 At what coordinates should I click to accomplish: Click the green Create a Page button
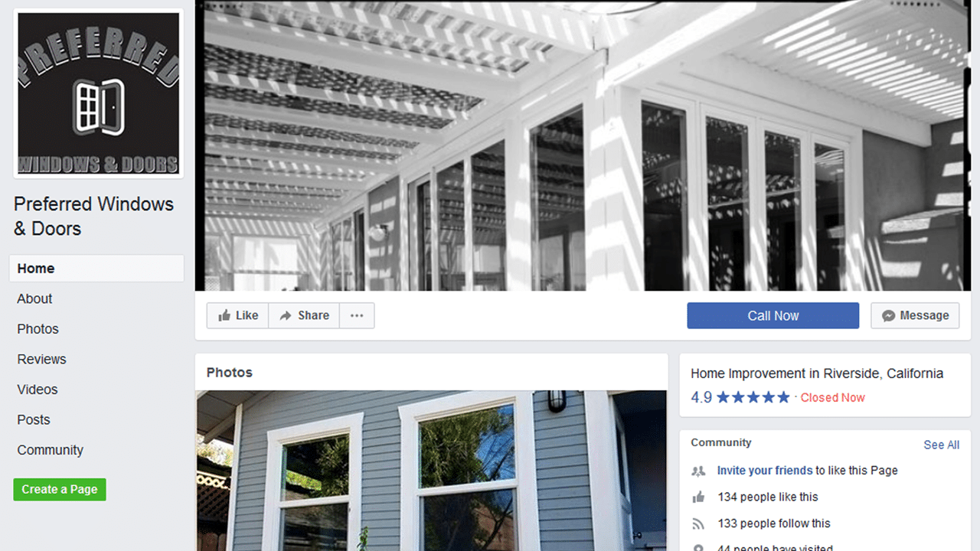coord(60,490)
